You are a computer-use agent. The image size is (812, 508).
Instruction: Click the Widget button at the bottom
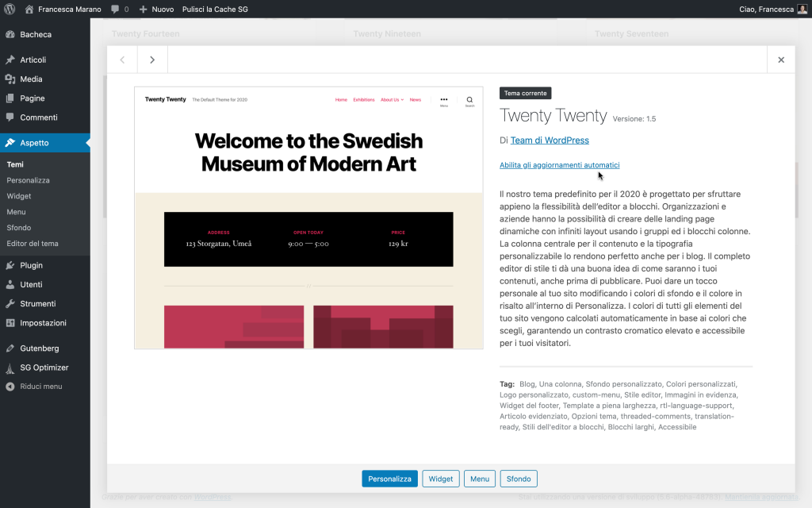441,479
